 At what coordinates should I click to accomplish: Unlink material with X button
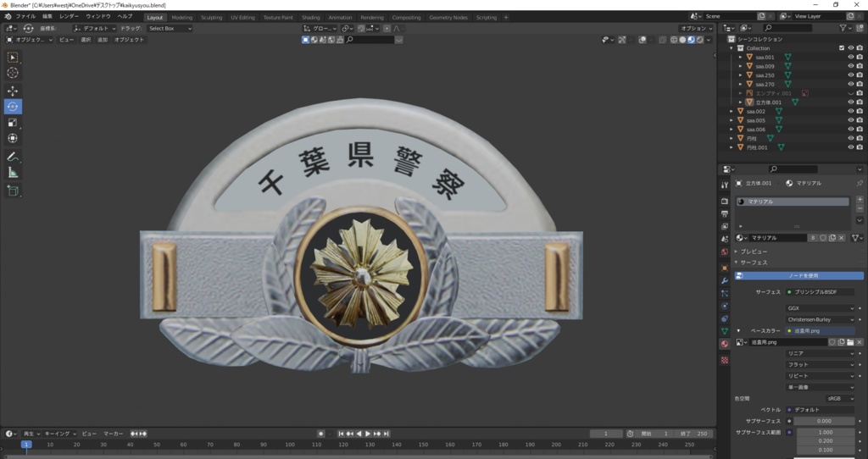(842, 238)
